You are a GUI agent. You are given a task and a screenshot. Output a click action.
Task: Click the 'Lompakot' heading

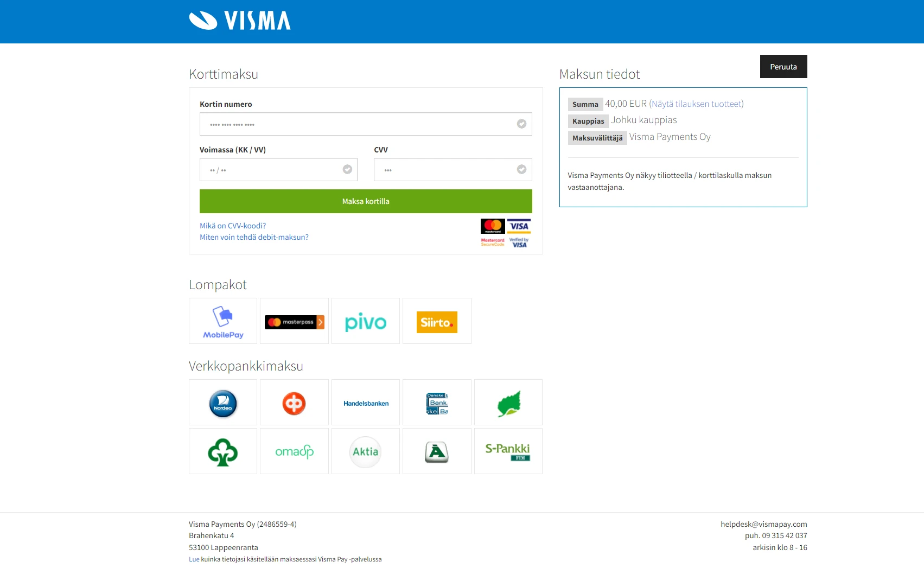pyautogui.click(x=218, y=285)
